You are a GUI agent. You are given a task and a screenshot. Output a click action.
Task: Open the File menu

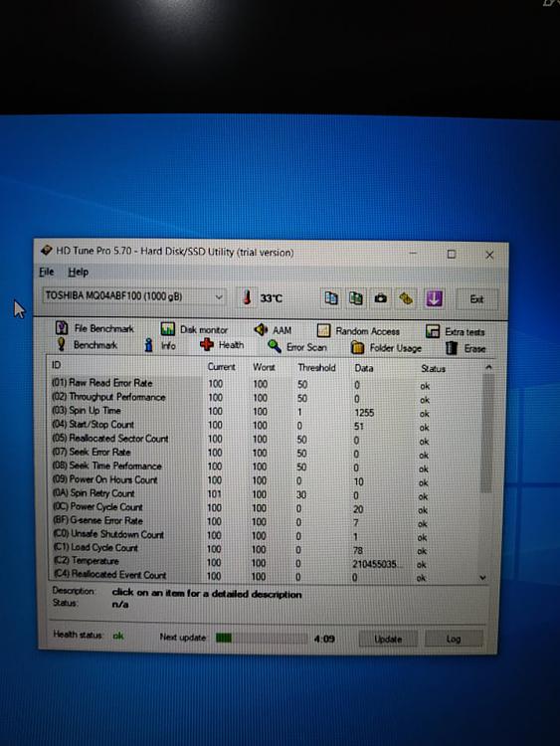tap(46, 272)
